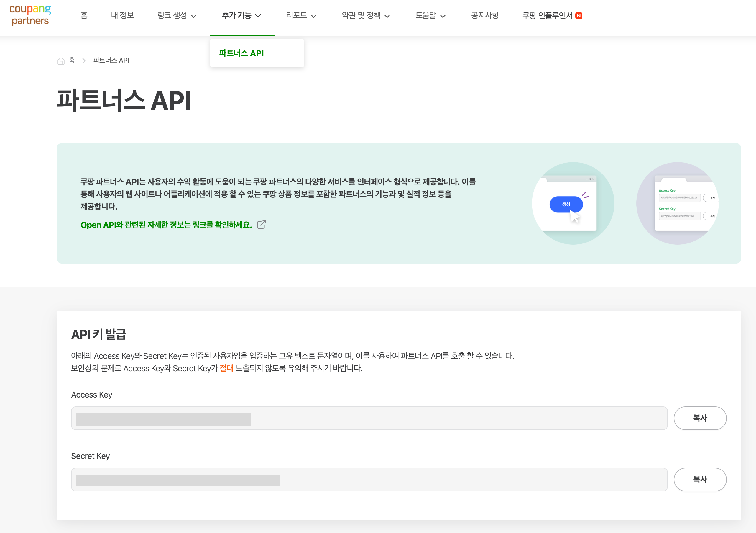Expand the 도움말 dropdown menu
Image resolution: width=756 pixels, height=533 pixels.
pyautogui.click(x=430, y=15)
